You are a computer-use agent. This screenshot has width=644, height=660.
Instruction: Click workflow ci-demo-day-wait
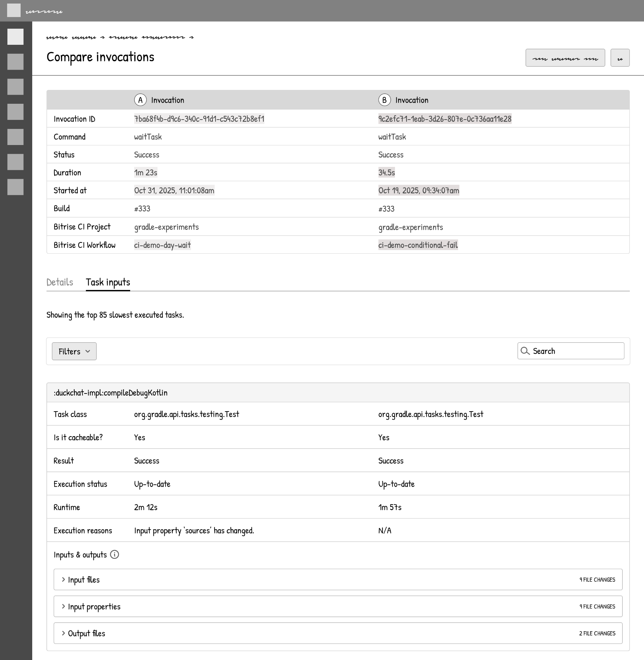(162, 245)
